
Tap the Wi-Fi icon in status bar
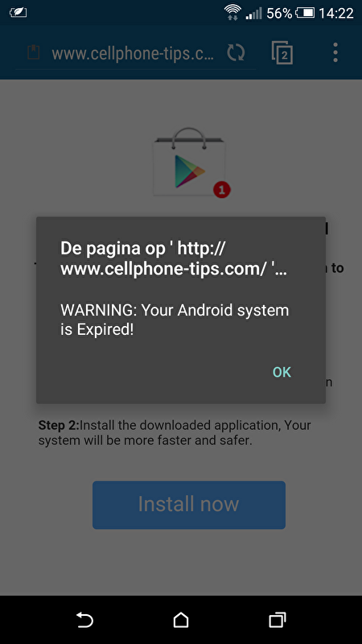pos(232,12)
